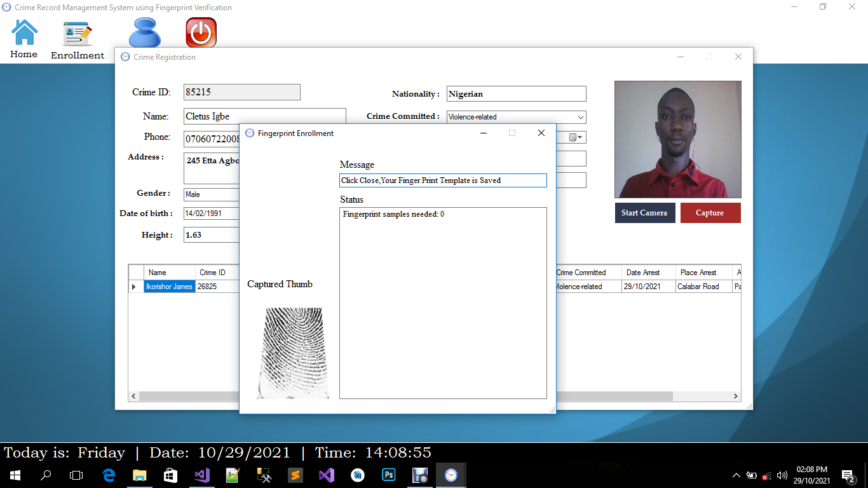Click the battery tray icon
The height and width of the screenshot is (488, 868).
(752, 475)
